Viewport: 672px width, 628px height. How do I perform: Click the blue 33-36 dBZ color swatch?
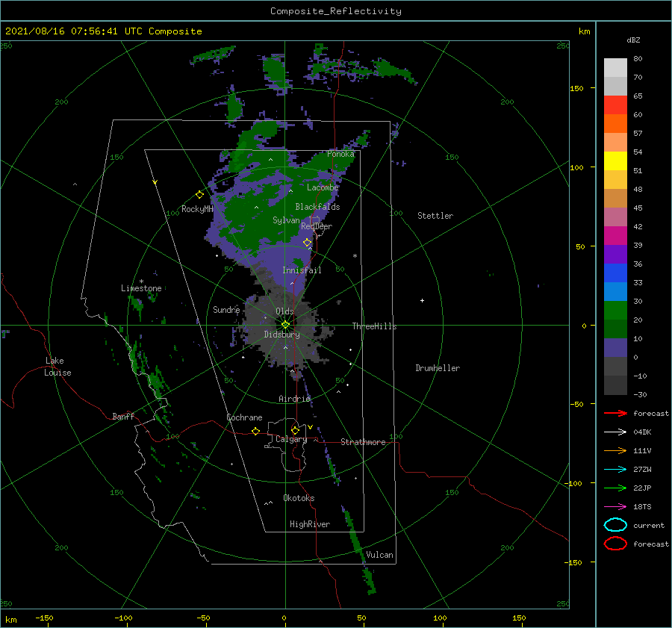615,273
